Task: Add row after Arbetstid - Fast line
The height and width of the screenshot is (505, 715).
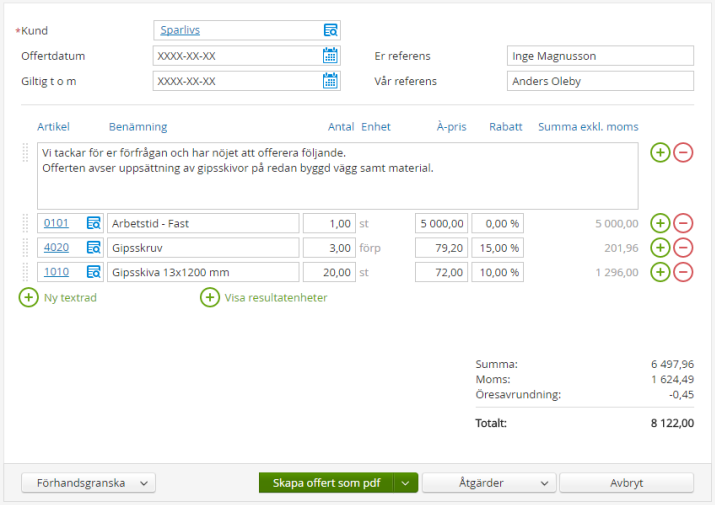Action: click(660, 223)
